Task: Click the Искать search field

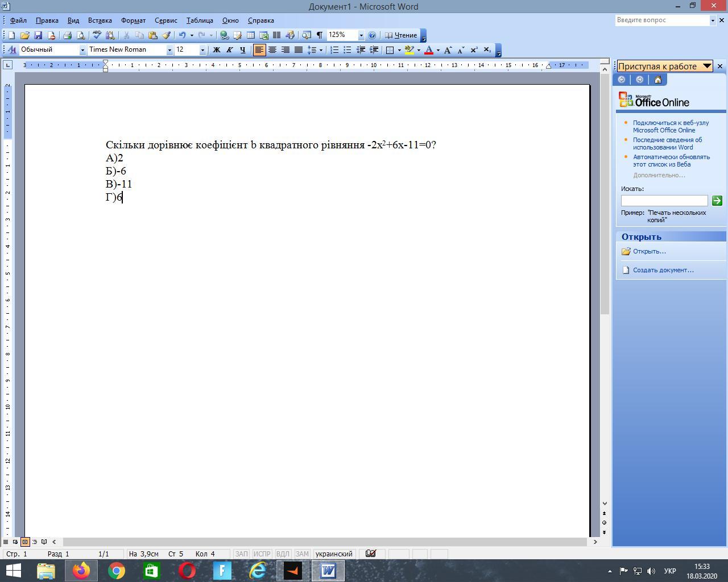Action: (664, 201)
